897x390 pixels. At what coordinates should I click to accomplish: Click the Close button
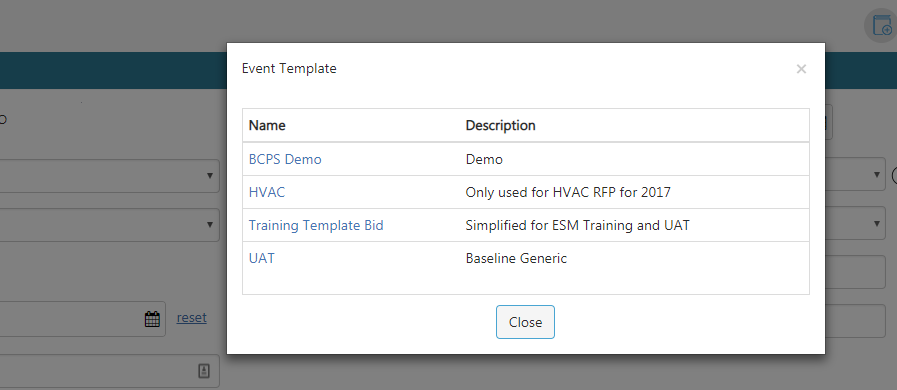525,322
